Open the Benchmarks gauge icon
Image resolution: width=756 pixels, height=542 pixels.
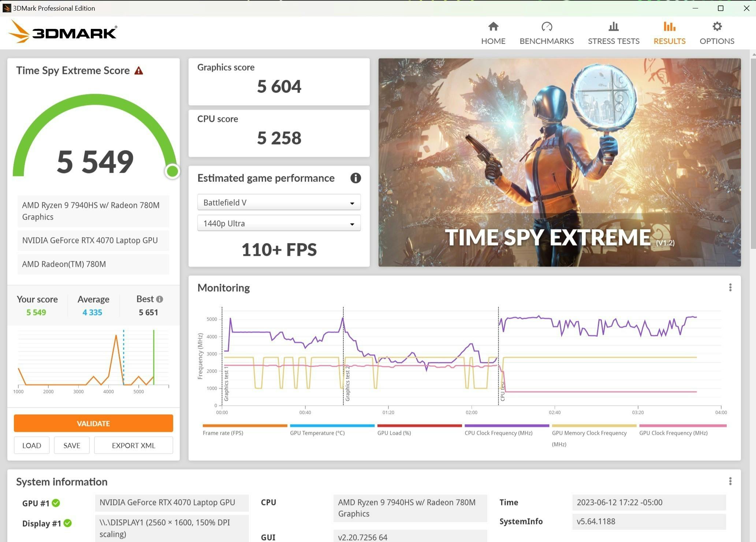point(547,26)
